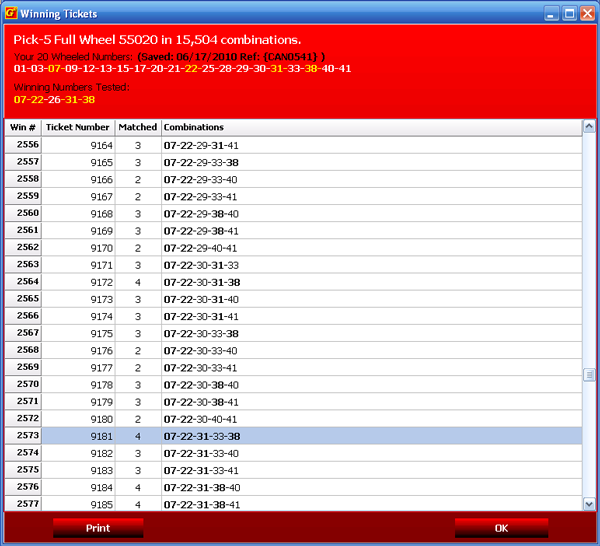The image size is (600, 546).
Task: Confirm with the OK button
Action: click(x=501, y=528)
